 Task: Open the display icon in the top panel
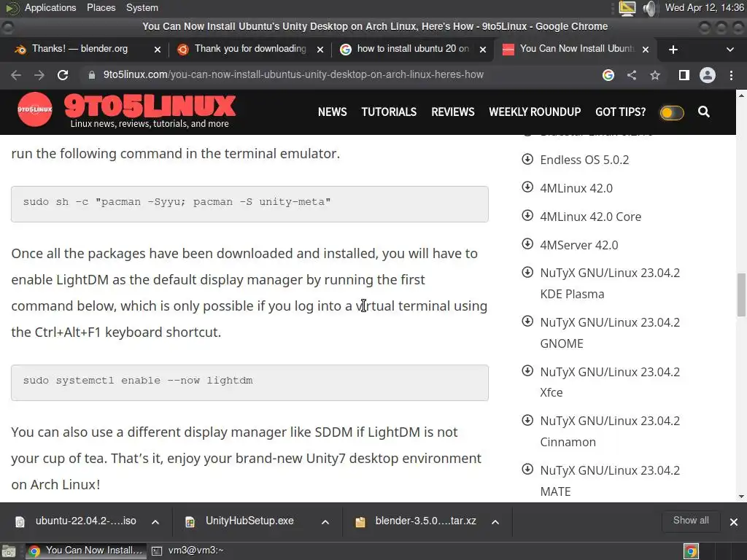(x=627, y=8)
